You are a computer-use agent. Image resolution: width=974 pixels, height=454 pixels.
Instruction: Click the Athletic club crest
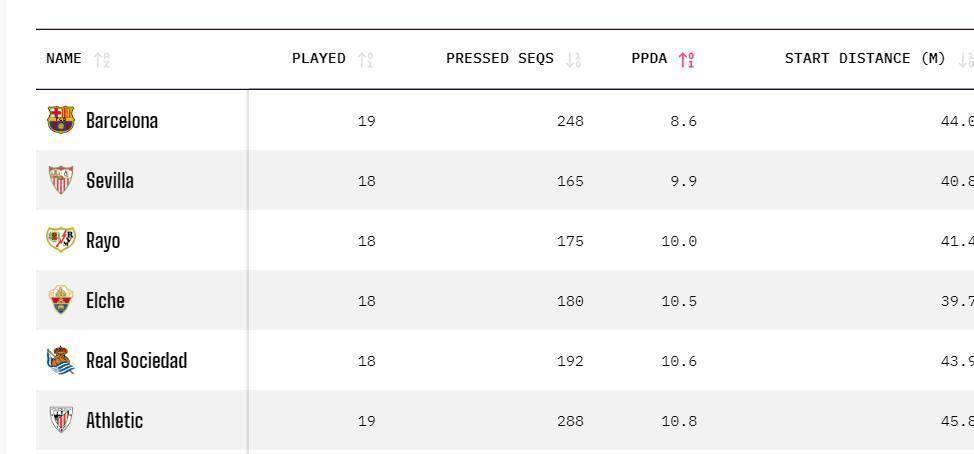pos(61,420)
